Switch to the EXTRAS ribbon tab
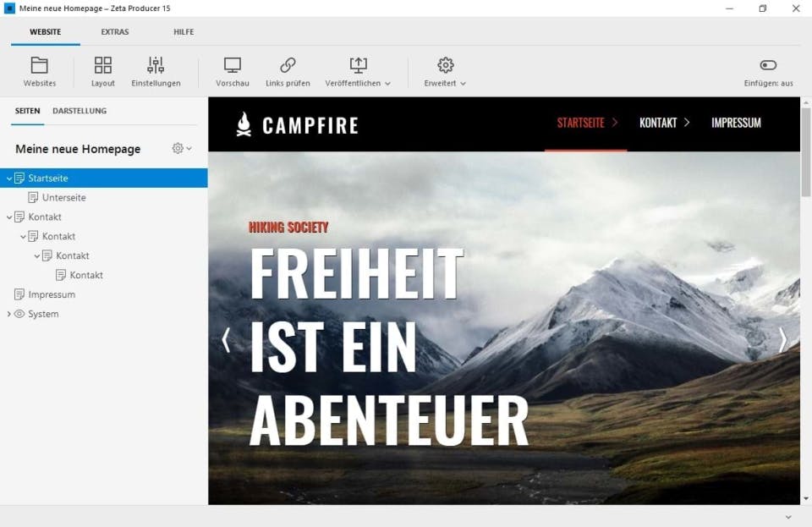The width and height of the screenshot is (812, 527). click(x=115, y=31)
